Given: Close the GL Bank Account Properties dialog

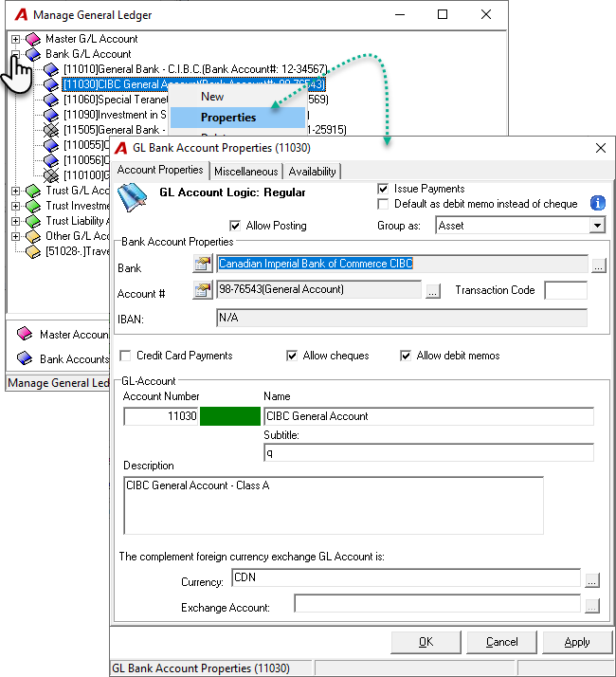Looking at the screenshot, I should [601, 148].
